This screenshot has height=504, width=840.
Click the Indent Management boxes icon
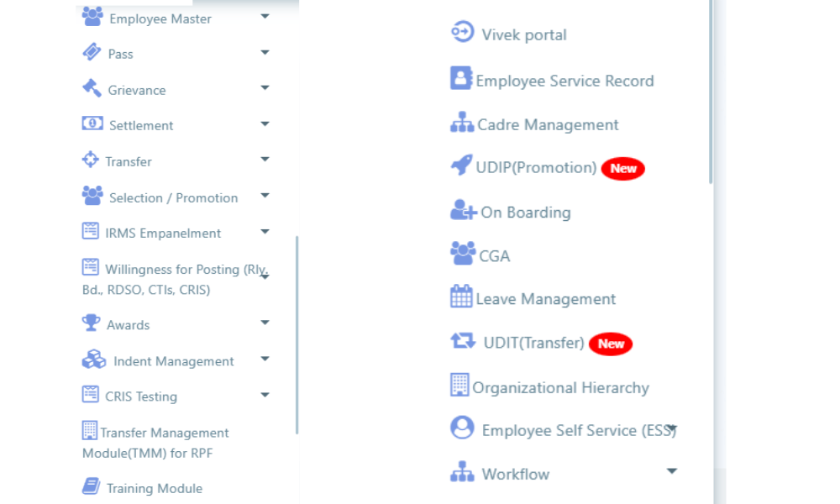pyautogui.click(x=93, y=360)
